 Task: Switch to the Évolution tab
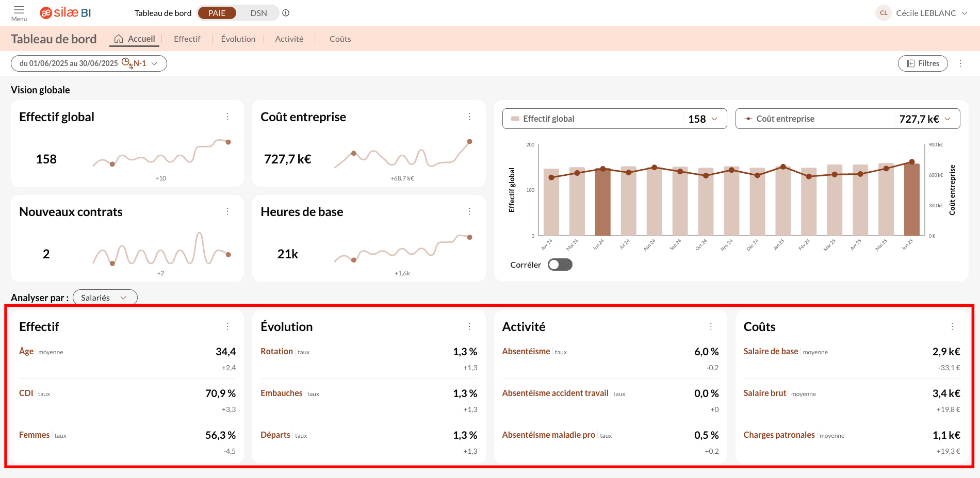(x=238, y=39)
